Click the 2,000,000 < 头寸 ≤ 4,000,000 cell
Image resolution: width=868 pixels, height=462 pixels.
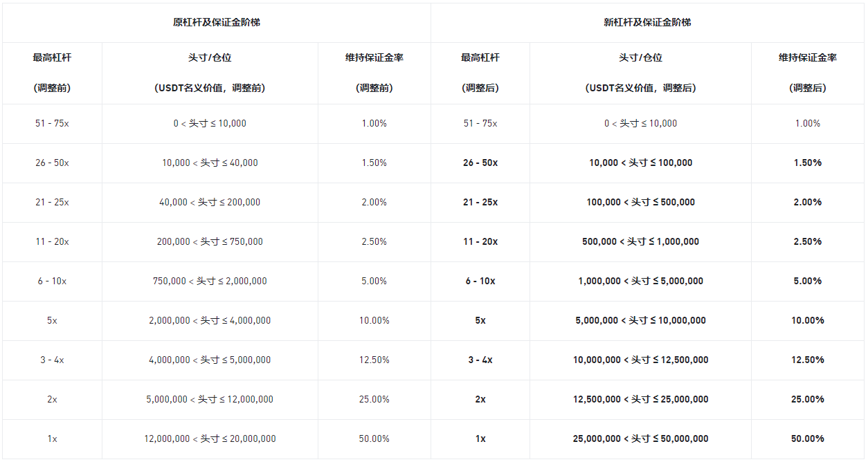[x=210, y=320]
